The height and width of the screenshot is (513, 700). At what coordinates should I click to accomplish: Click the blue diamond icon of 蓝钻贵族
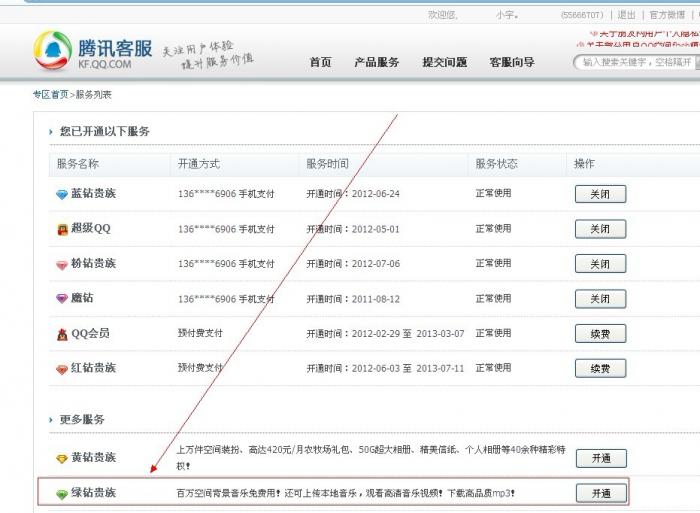pyautogui.click(x=62, y=194)
